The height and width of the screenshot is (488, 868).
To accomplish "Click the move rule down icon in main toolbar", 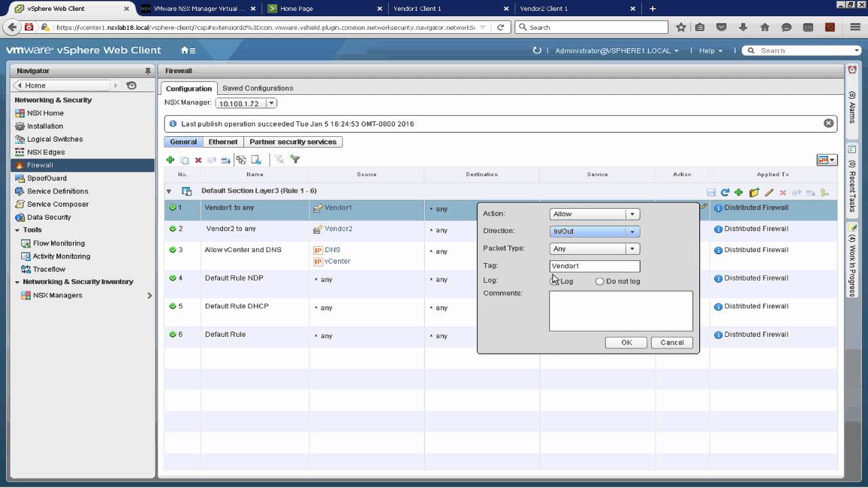I will [226, 160].
